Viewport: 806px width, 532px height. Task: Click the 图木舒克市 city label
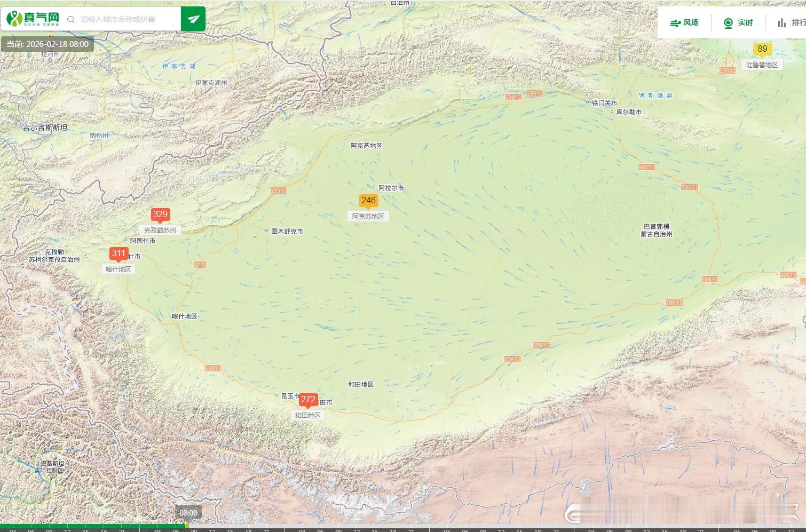pyautogui.click(x=287, y=231)
